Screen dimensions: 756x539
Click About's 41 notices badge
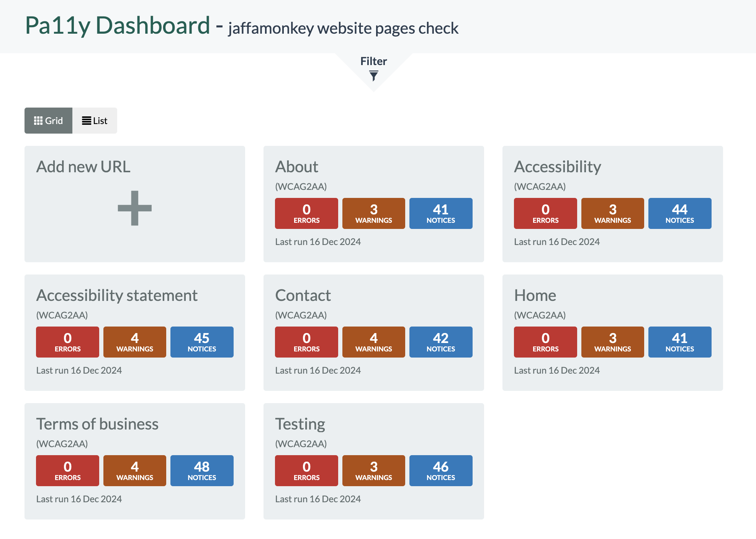coord(441,213)
